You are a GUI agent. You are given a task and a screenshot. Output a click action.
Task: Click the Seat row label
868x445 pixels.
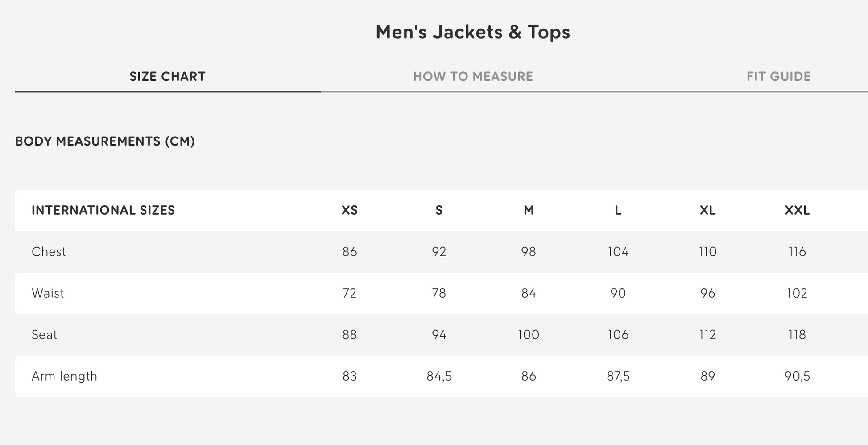click(44, 334)
